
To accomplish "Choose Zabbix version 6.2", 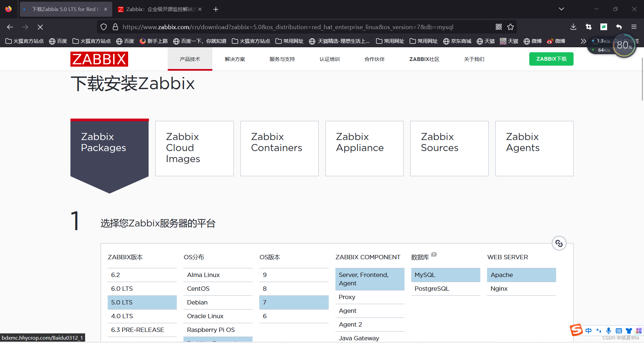I will click(142, 275).
